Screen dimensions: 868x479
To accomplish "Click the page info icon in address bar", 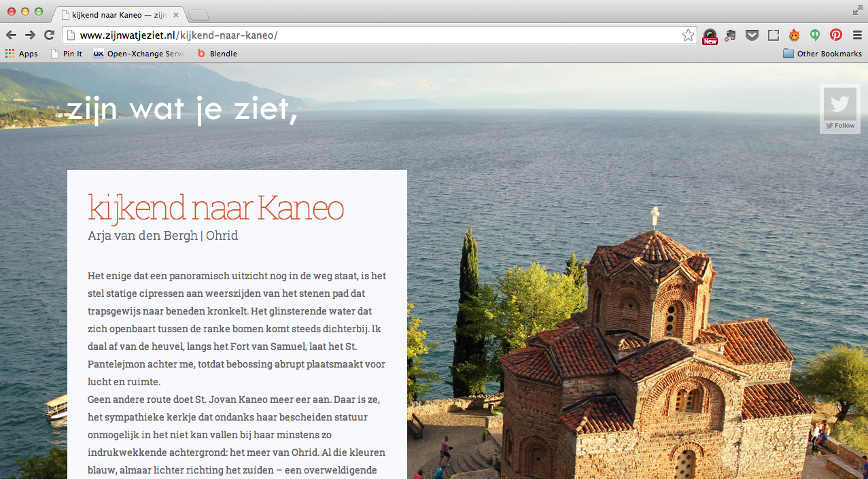I will click(71, 35).
